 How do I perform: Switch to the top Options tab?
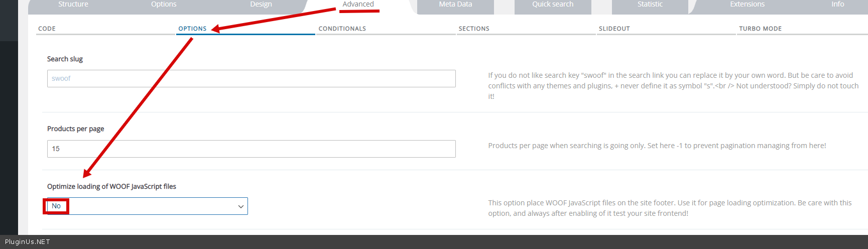pyautogui.click(x=164, y=5)
